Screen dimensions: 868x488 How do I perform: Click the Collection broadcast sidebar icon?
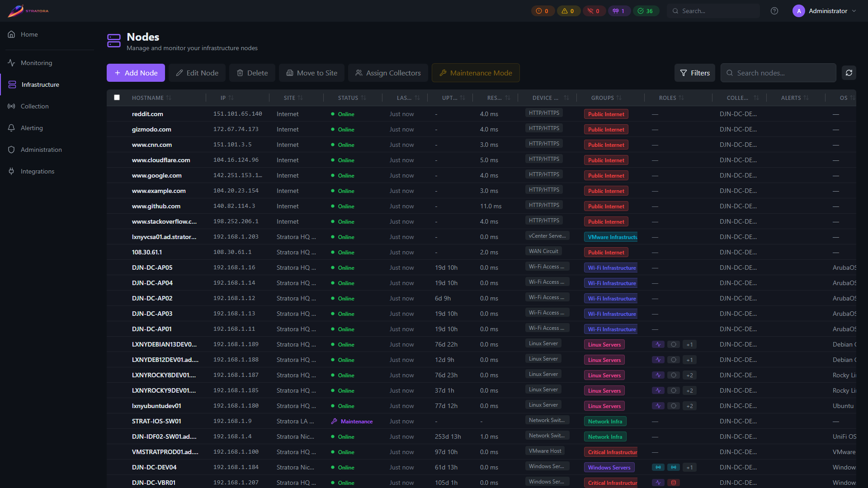(x=11, y=106)
